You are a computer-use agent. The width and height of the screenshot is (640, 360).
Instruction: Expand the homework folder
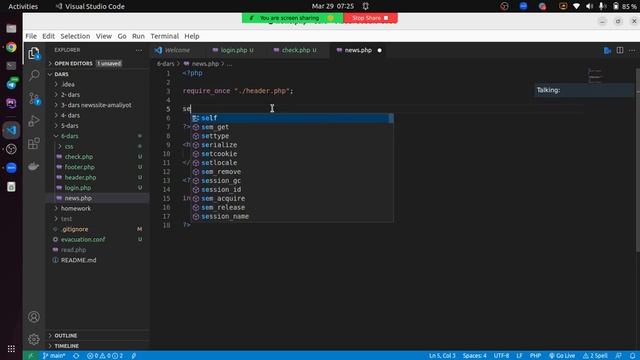click(x=76, y=208)
